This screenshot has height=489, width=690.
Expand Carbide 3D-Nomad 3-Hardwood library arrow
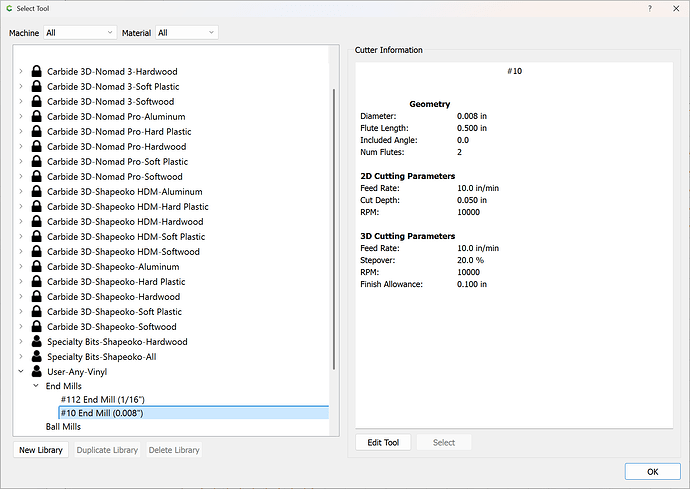21,71
